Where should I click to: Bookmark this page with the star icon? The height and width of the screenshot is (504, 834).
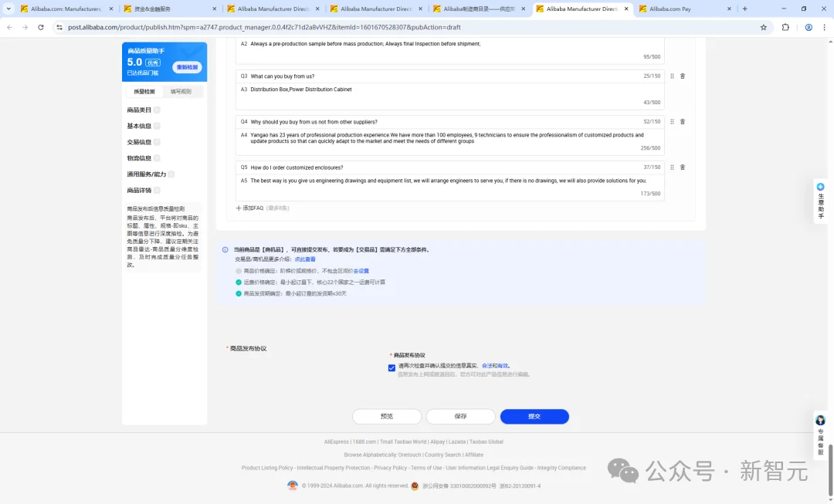[764, 27]
